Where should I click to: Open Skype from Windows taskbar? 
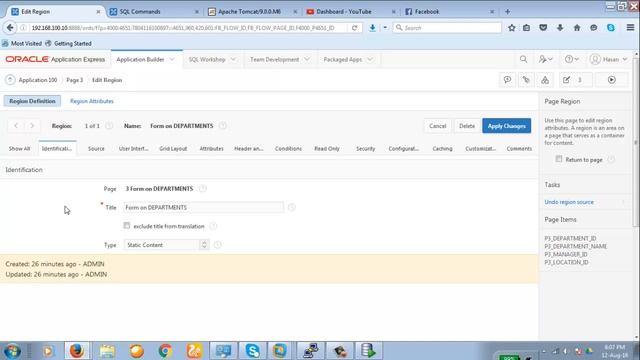tap(253, 351)
